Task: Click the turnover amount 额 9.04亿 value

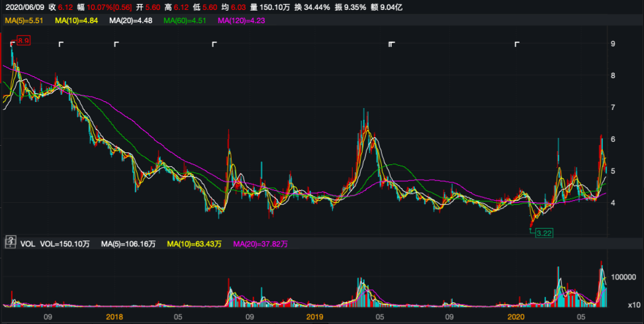Action: 387,7
